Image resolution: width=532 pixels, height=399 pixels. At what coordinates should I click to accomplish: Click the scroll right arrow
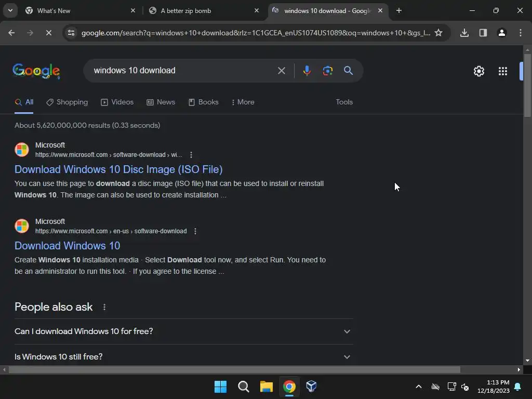tap(519, 370)
